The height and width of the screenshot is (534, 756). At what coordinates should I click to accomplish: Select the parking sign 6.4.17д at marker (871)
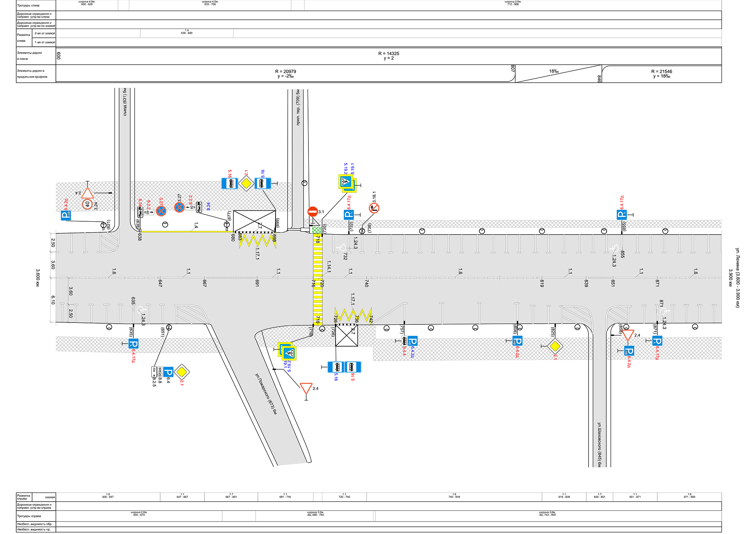[x=657, y=341]
